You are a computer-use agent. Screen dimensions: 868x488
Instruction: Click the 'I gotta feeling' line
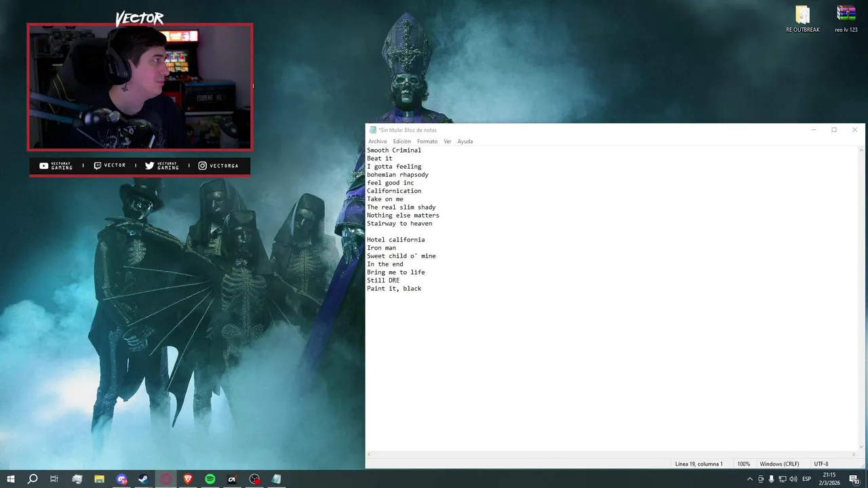coord(394,167)
